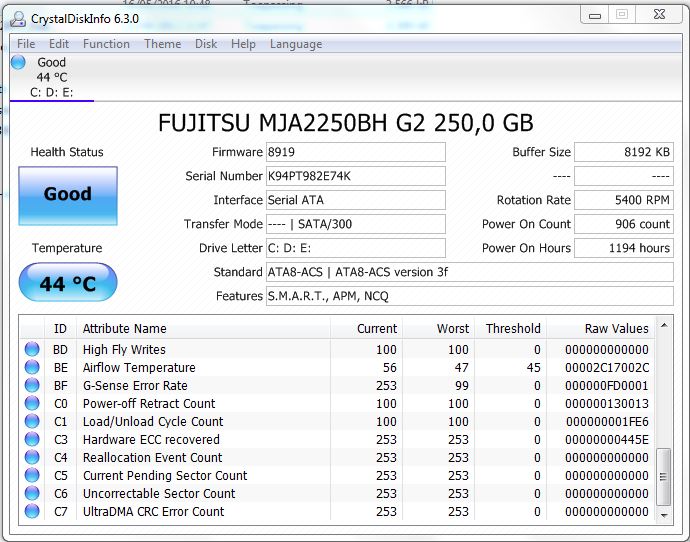Click the scroll down arrow of attribute list

(664, 515)
